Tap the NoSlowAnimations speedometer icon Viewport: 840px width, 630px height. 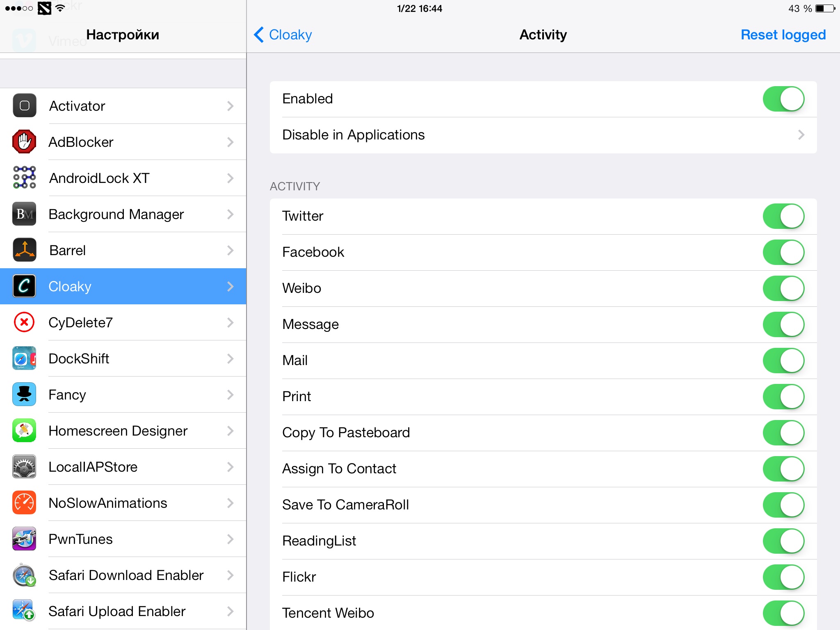(x=24, y=503)
